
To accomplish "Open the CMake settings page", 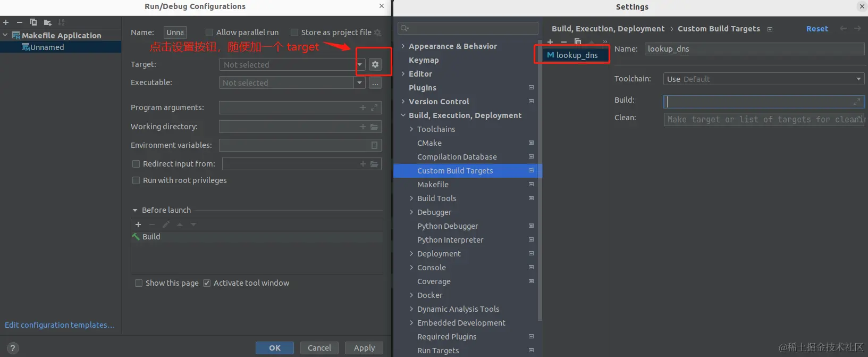I will tap(429, 143).
